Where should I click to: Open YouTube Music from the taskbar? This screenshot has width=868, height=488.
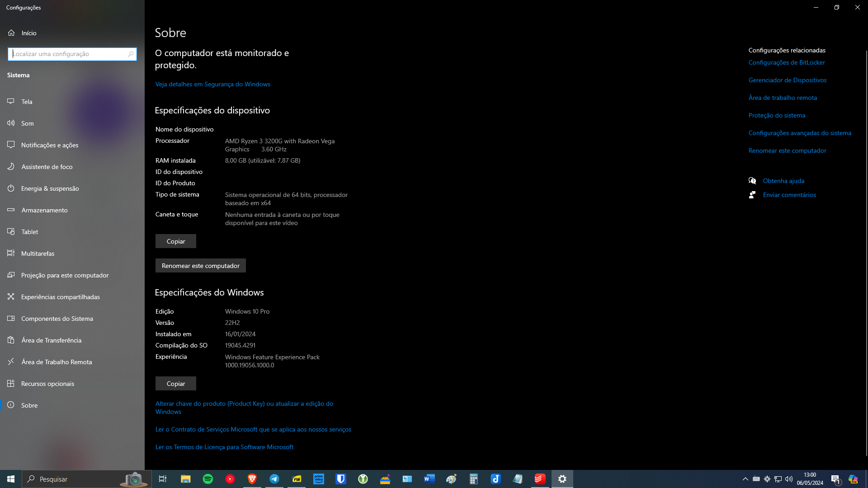click(x=230, y=479)
